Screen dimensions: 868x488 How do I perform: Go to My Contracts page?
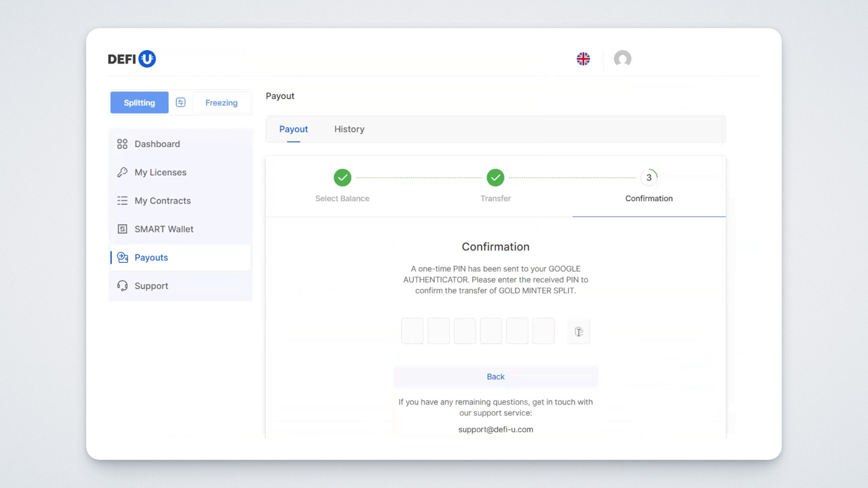point(162,201)
